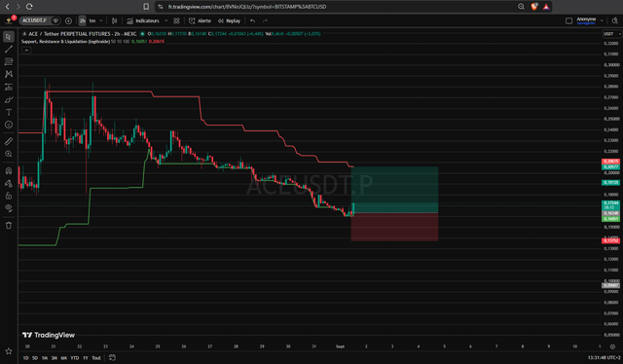Select the cursor arrow tool
The width and height of the screenshot is (623, 364).
coord(9,37)
